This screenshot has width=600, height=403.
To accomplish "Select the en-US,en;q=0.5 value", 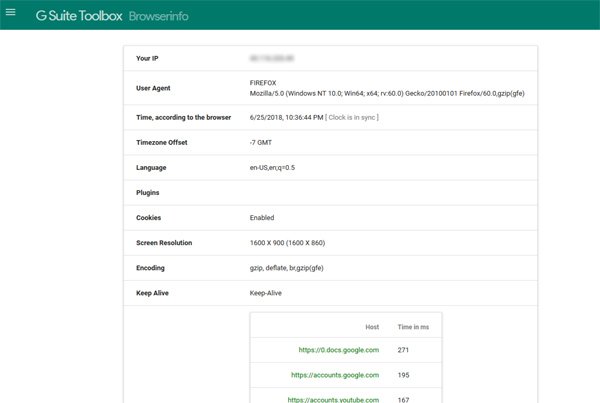I will coord(272,168).
